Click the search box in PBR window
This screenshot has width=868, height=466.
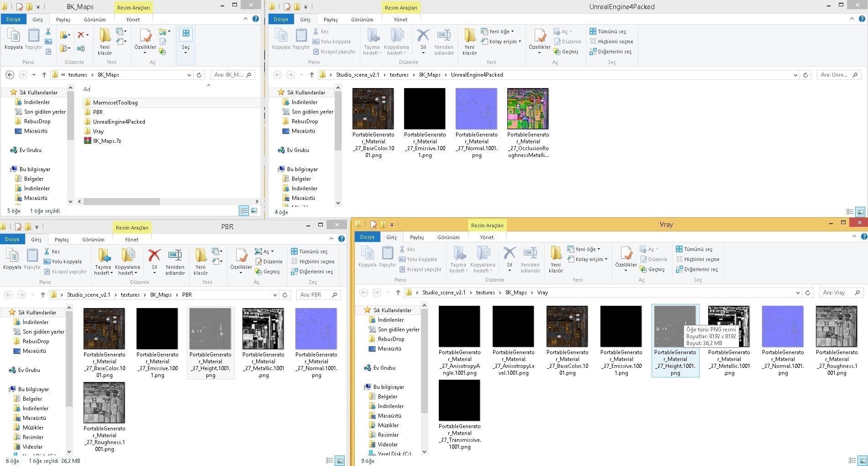click(318, 295)
